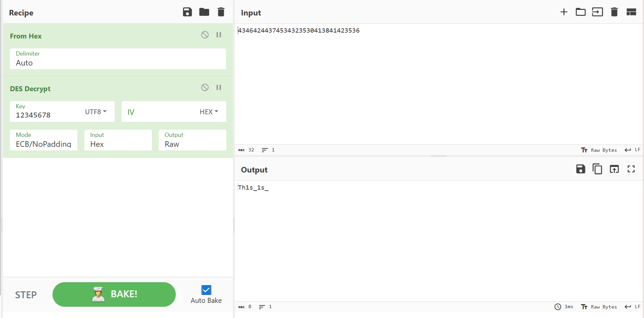Image resolution: width=644 pixels, height=318 pixels.
Task: Change Input character encoding Raw Bytes
Action: click(x=599, y=150)
